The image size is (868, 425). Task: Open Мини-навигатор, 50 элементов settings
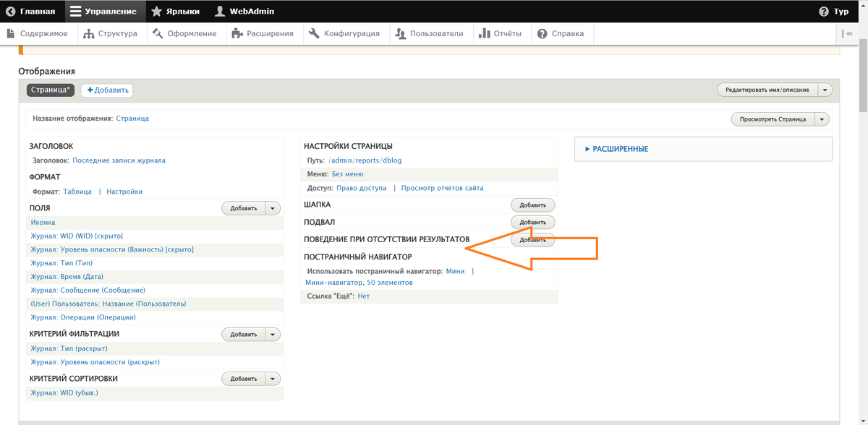coord(359,283)
